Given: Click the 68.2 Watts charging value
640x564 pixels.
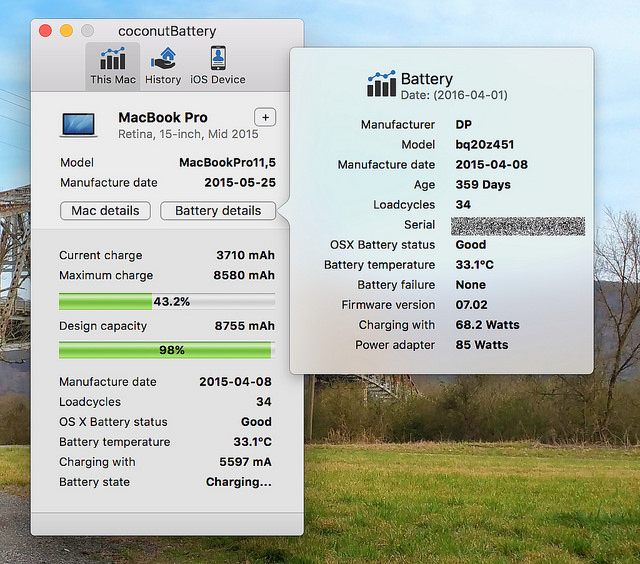Looking at the screenshot, I should point(487,325).
